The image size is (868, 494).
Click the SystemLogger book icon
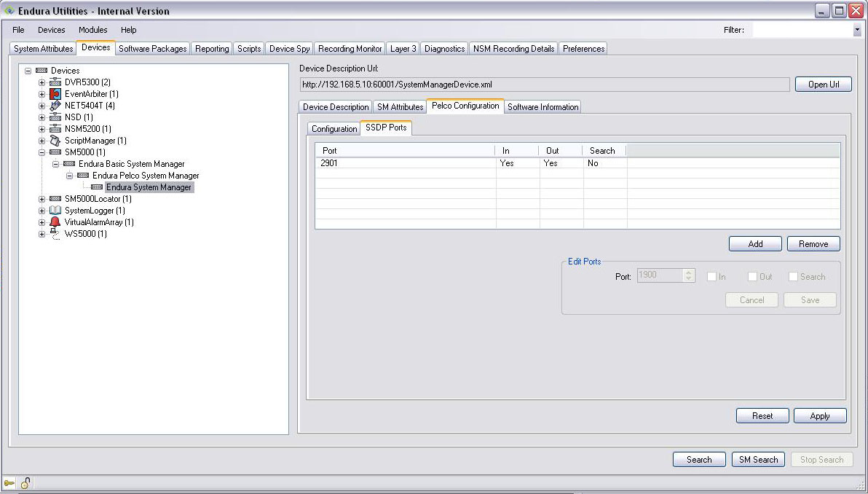[55, 211]
